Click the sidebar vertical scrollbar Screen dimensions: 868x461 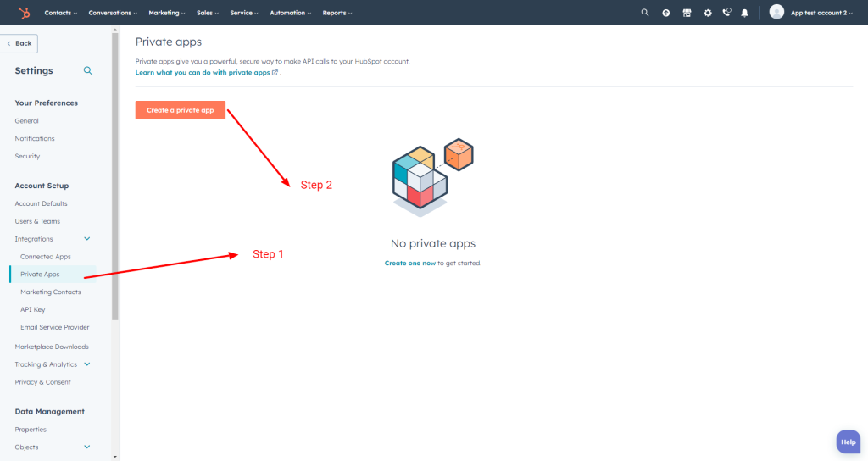point(115,176)
